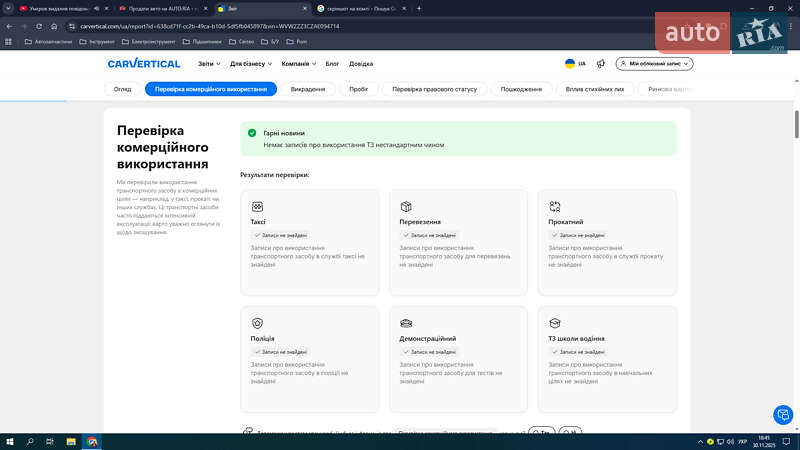Open a new browser tab

418,8
